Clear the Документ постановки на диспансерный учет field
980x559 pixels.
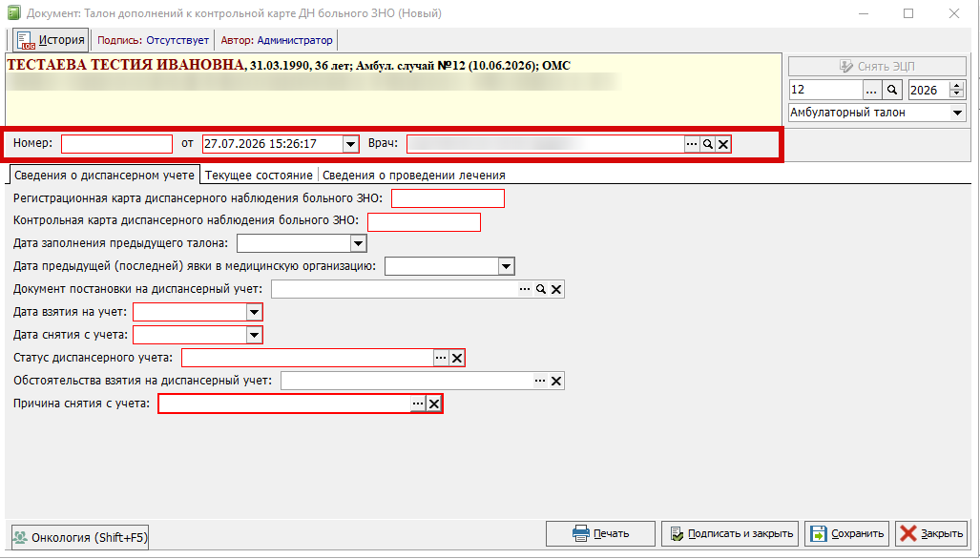(556, 289)
